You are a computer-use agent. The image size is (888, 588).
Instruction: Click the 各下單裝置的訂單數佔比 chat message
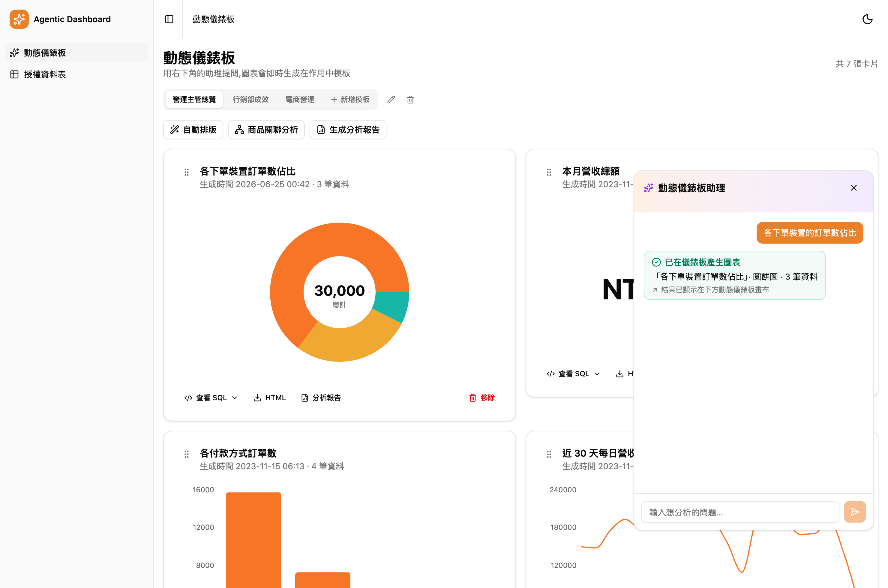point(810,233)
